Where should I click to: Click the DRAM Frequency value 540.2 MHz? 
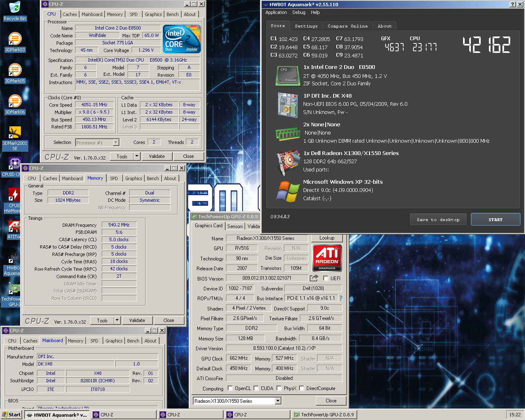point(119,225)
